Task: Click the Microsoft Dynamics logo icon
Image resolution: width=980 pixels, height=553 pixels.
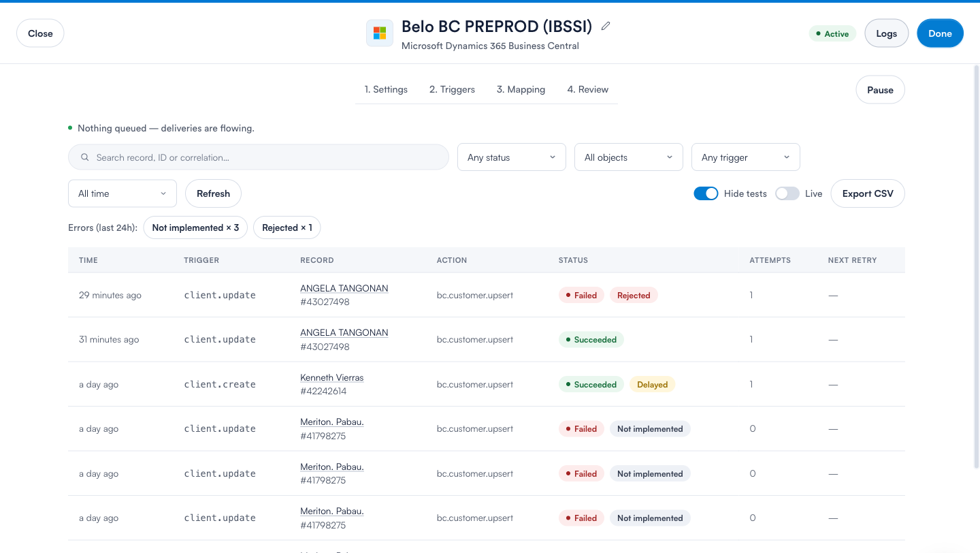Action: [x=380, y=33]
